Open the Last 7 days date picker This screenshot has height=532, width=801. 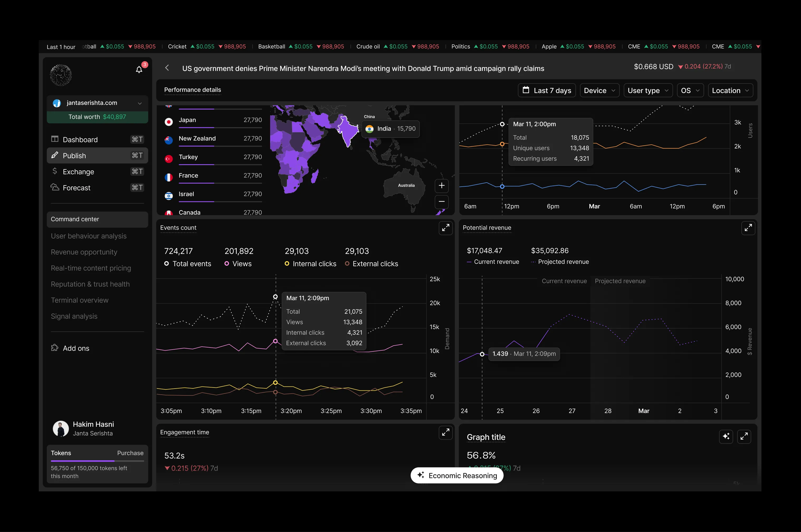click(547, 90)
